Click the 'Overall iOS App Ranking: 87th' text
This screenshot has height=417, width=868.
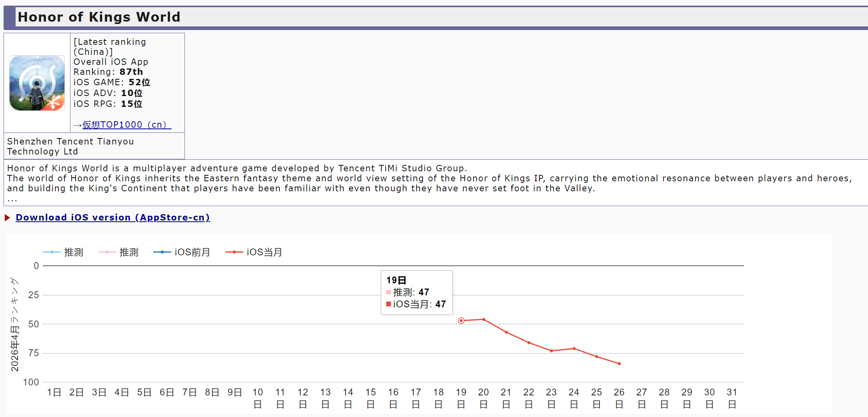click(x=111, y=67)
